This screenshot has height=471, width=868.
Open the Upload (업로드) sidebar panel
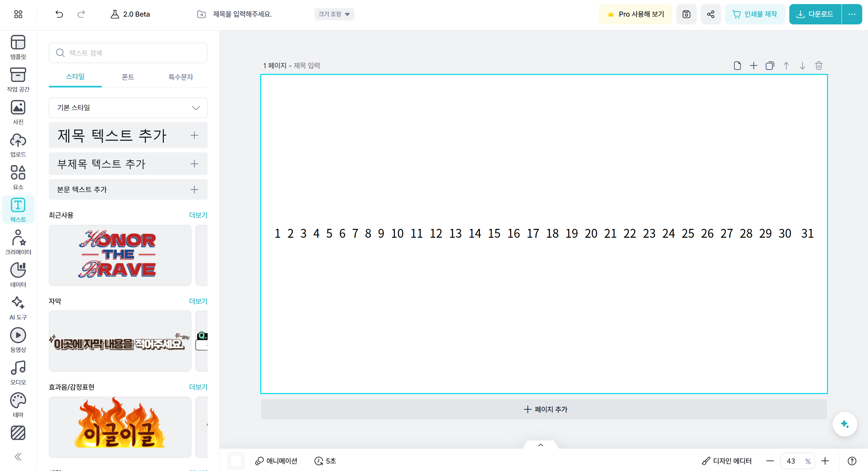pyautogui.click(x=18, y=145)
